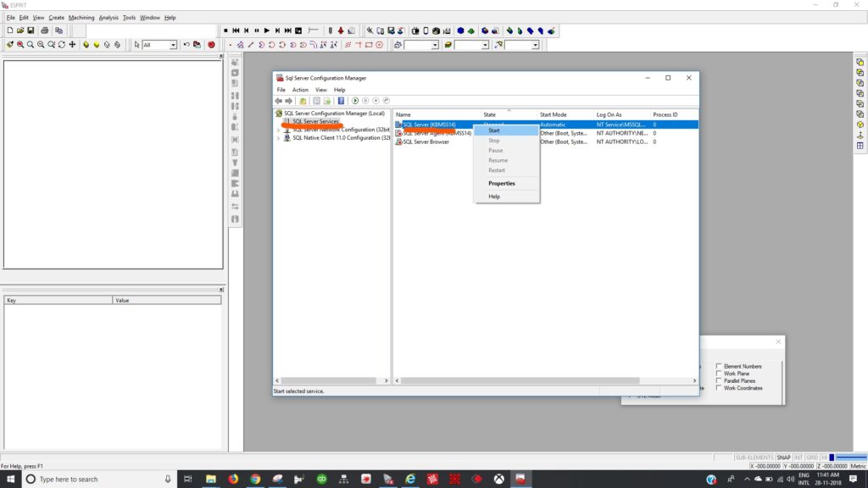Click the Save icon in ESPRIT toolbar
Image resolution: width=868 pixels, height=488 pixels.
click(31, 30)
